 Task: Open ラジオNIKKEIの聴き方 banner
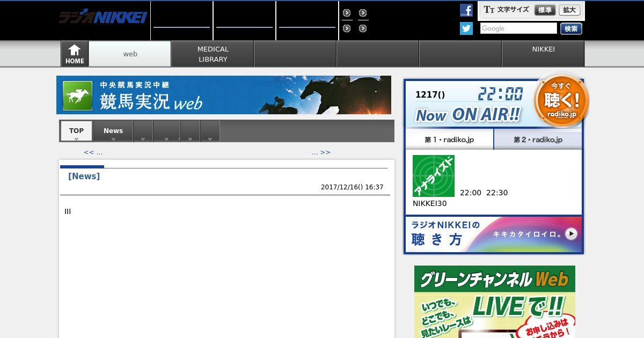494,234
